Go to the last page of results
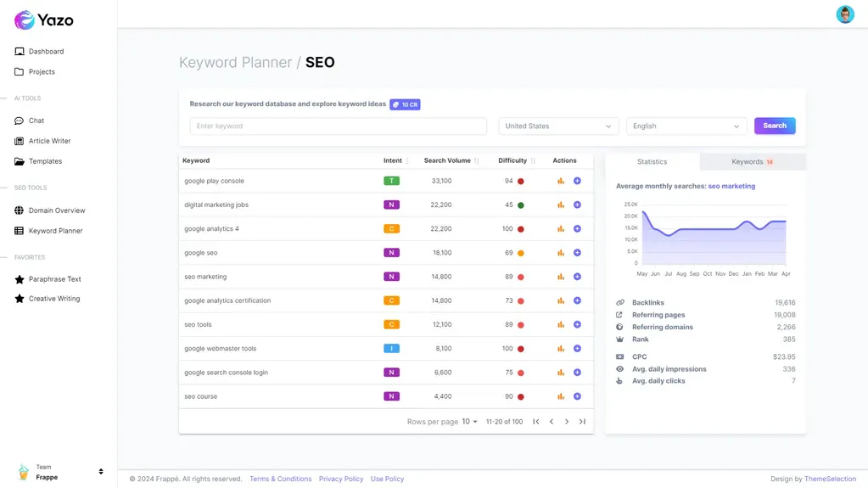 (582, 422)
